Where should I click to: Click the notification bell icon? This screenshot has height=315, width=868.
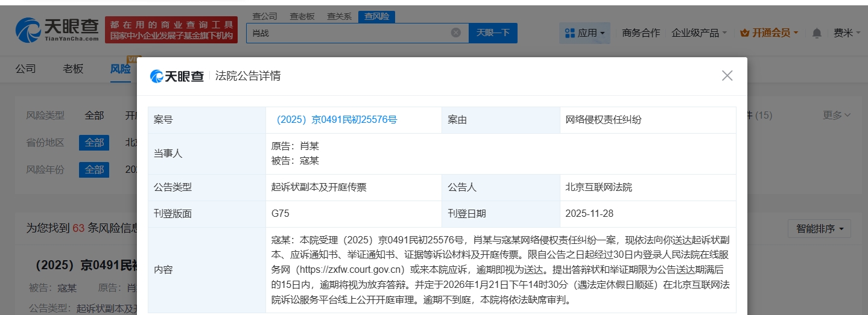(817, 33)
